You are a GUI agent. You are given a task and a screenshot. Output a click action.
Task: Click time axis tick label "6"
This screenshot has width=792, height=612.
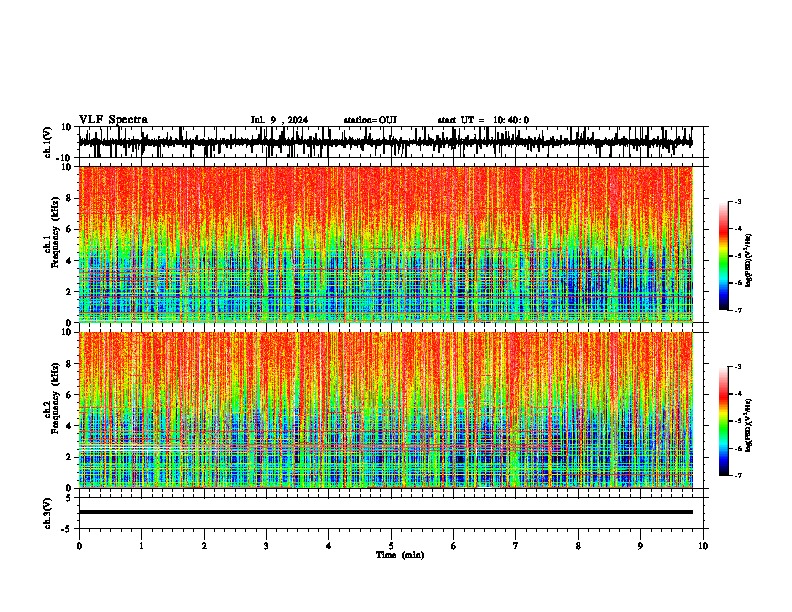454,546
